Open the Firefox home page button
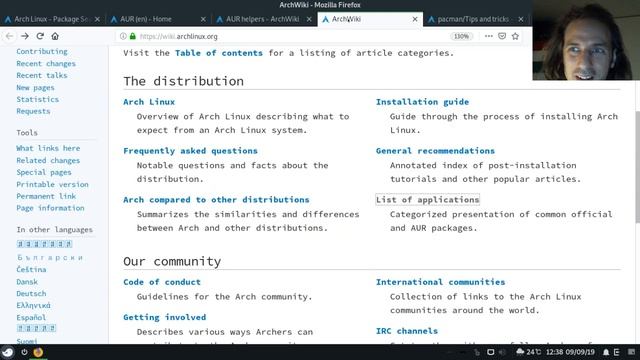The height and width of the screenshot is (360, 640). point(55,36)
